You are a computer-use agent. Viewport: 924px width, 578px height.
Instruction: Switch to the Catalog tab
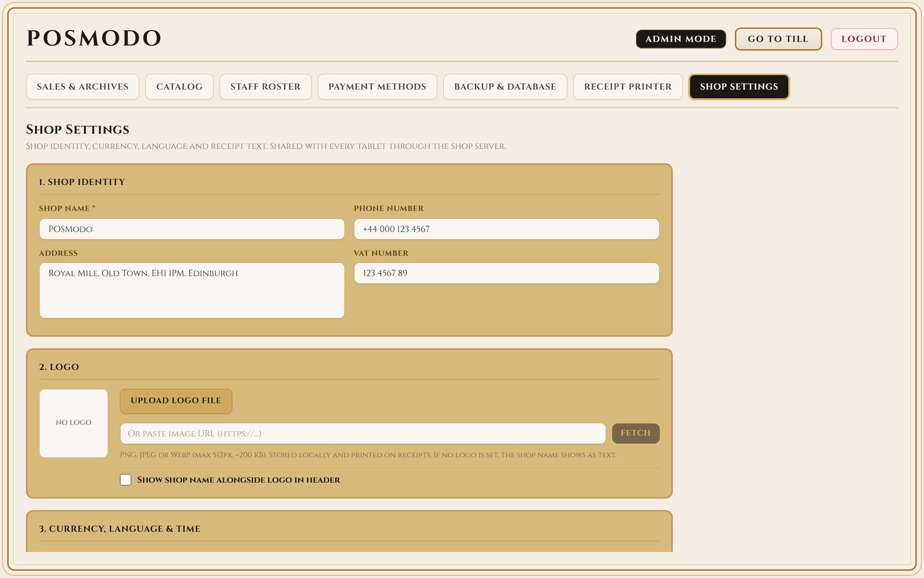click(x=179, y=87)
